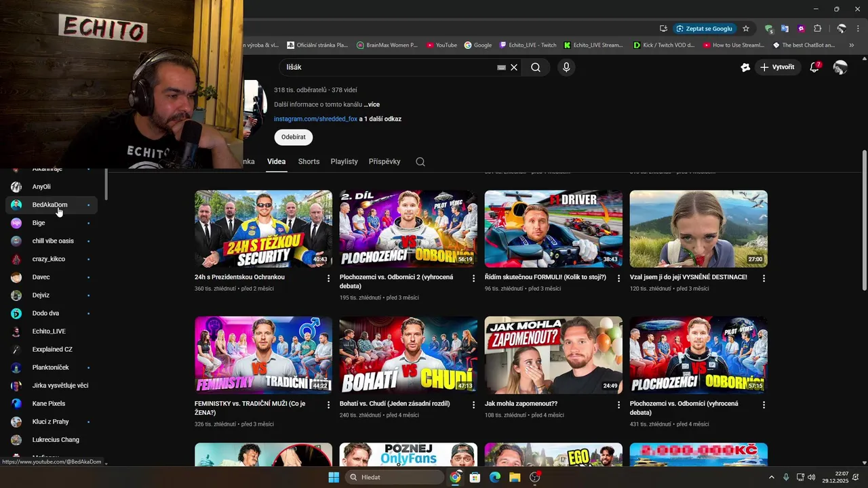Screen dimensions: 868x488
Task: Open File Explorer from taskbar
Action: 515,477
